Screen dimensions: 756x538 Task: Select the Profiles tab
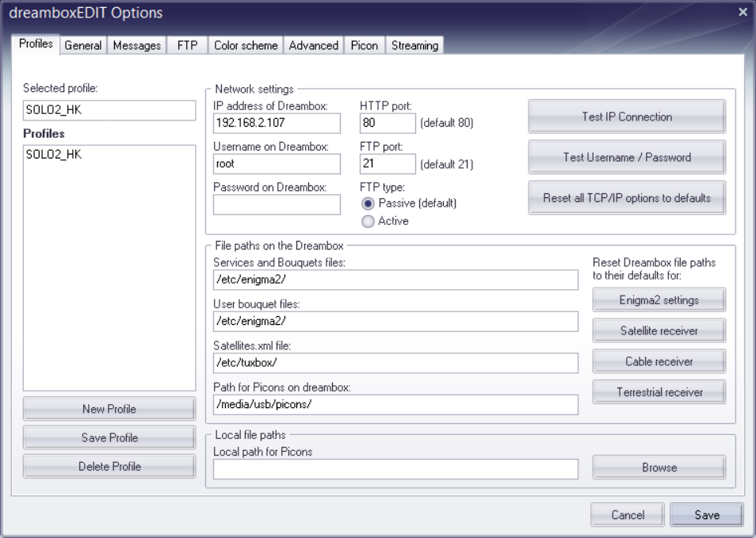pos(36,44)
